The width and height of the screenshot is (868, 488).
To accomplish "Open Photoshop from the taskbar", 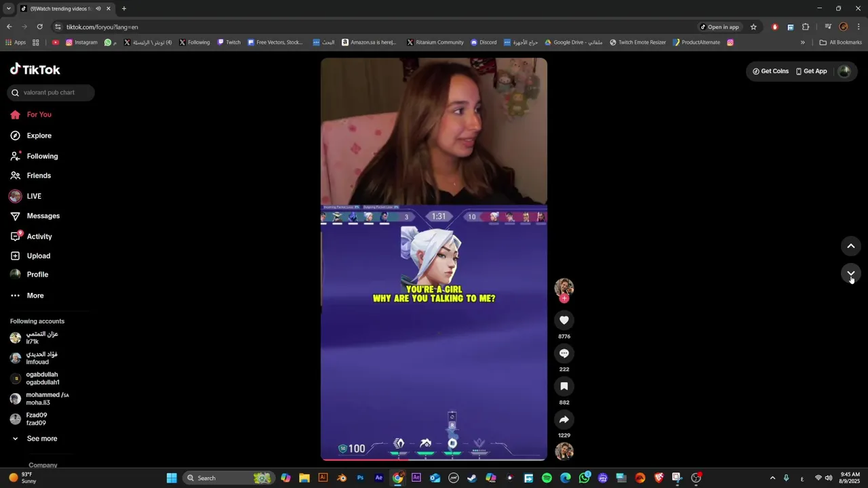I will tap(360, 478).
